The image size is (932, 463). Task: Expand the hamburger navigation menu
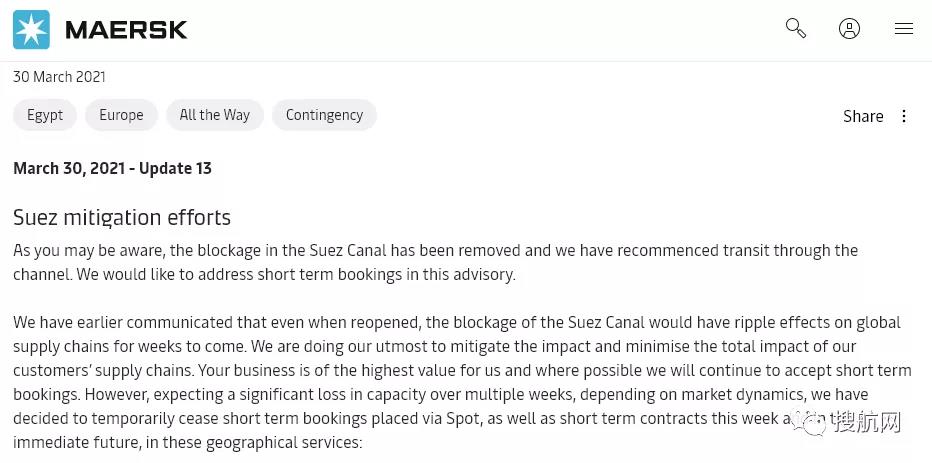pos(904,29)
